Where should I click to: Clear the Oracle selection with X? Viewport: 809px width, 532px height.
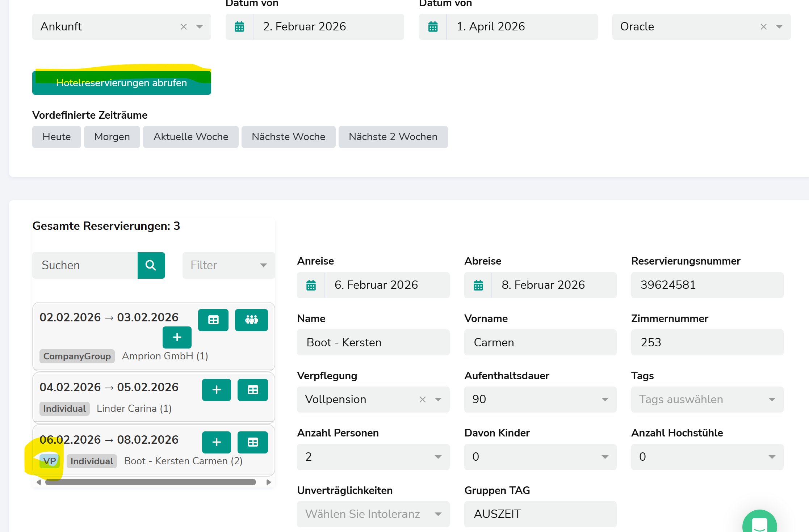click(763, 27)
